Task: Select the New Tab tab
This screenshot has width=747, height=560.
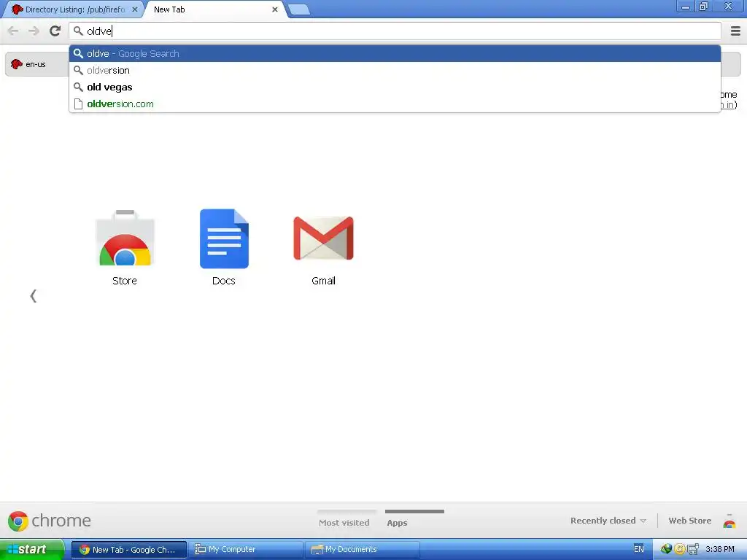Action: (214, 9)
